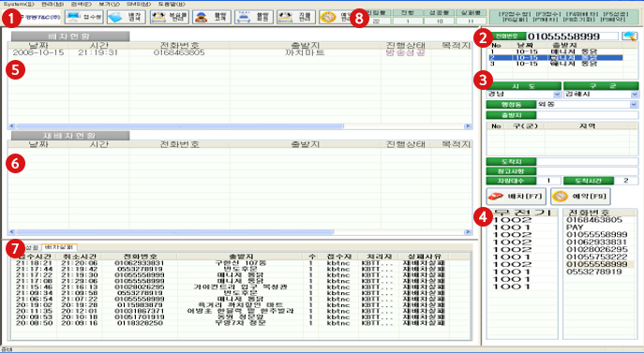This screenshot has width=644, height=353.
Task: Click the monitor icon 접수창 toolbar button
Action: point(84,17)
